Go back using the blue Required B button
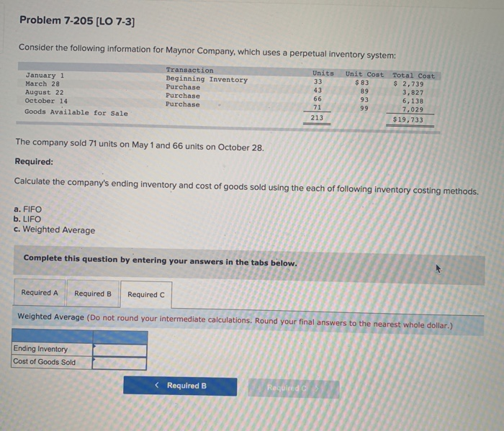Image resolution: width=504 pixels, height=431 pixels. (180, 386)
